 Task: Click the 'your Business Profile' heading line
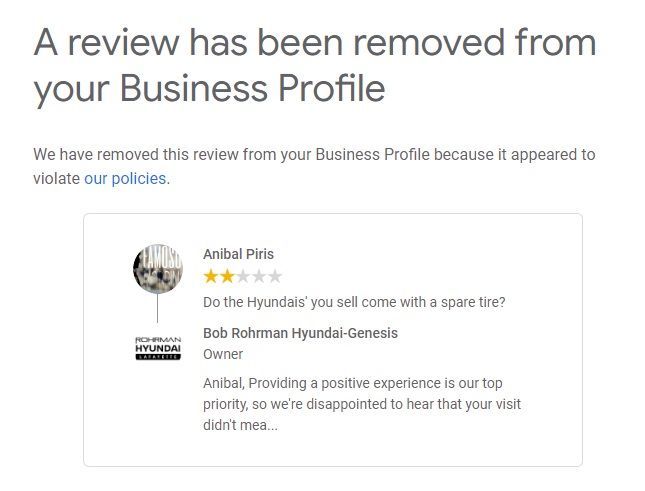coord(209,88)
